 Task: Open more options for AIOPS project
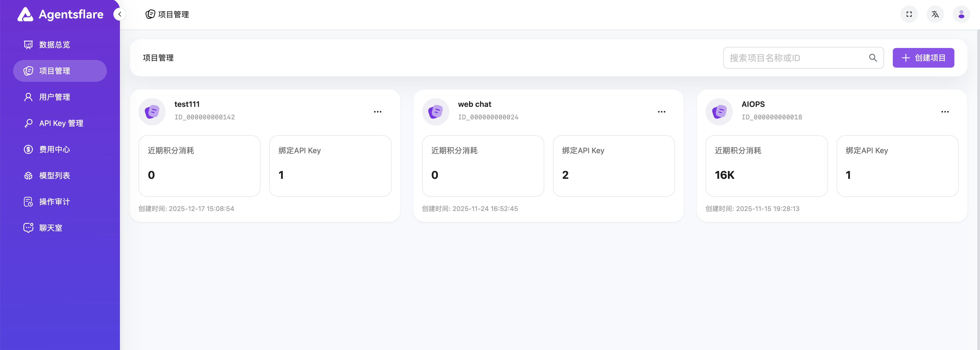coord(945,112)
